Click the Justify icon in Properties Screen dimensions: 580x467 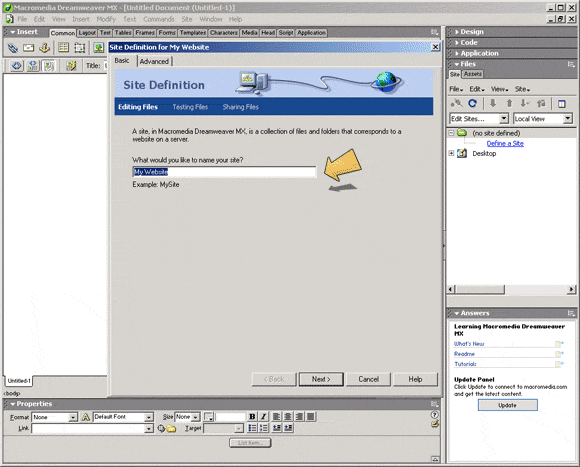(311, 417)
